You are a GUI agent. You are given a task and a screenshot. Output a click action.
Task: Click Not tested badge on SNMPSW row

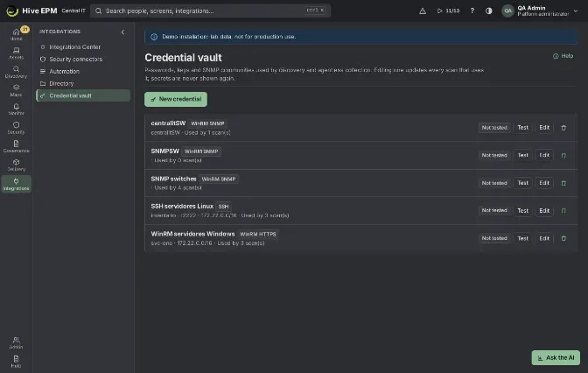point(494,155)
